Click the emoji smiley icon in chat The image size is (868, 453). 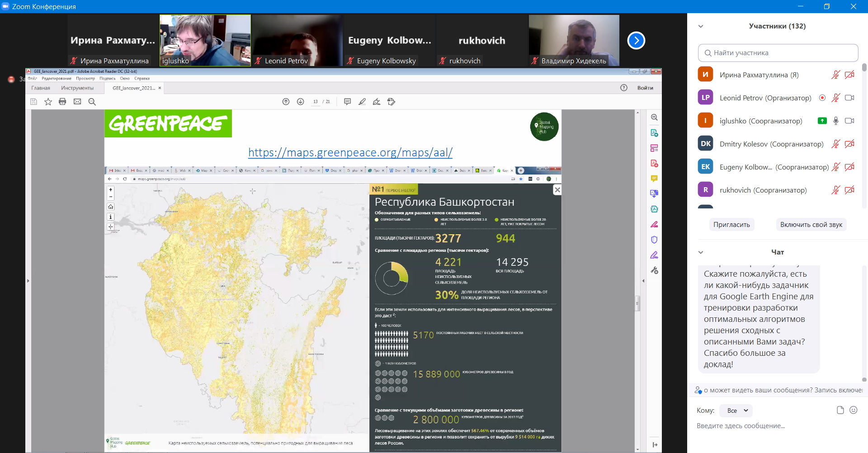[854, 410]
